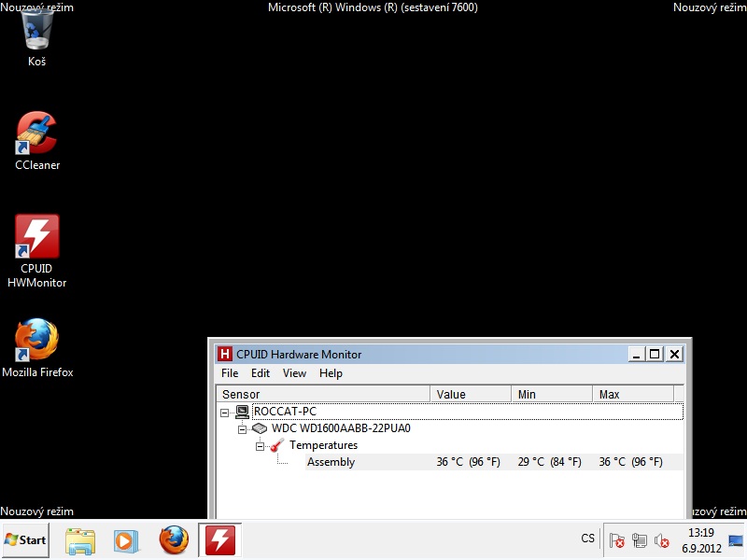Click the muted volume tray icon
747x560 pixels.
pos(662,540)
